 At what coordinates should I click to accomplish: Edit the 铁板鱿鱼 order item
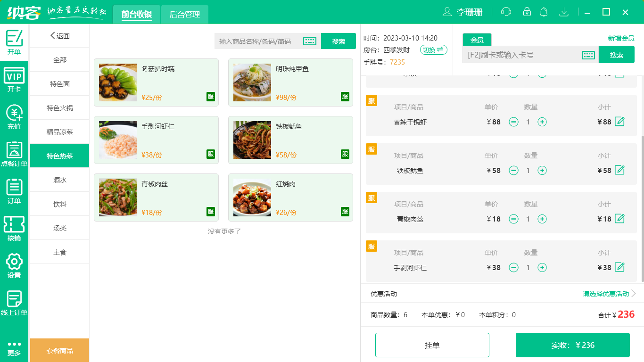pyautogui.click(x=620, y=170)
